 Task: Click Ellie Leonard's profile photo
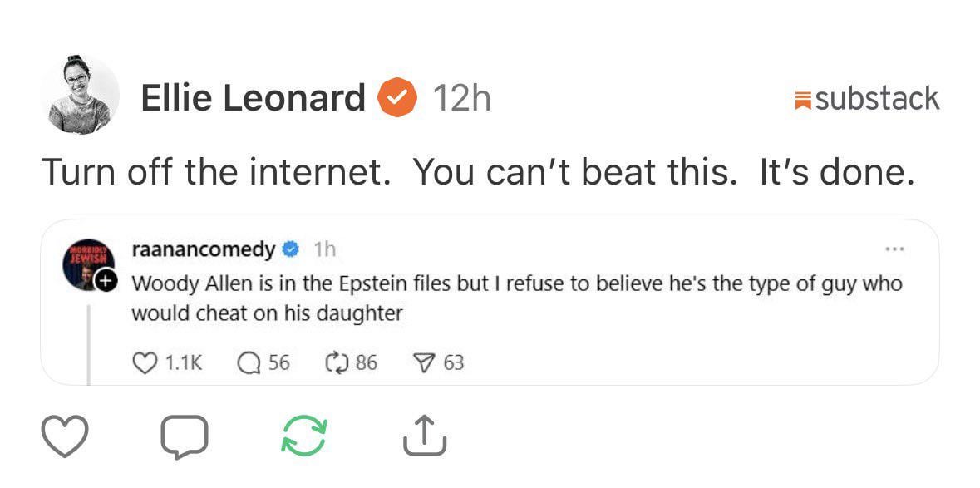point(80,95)
